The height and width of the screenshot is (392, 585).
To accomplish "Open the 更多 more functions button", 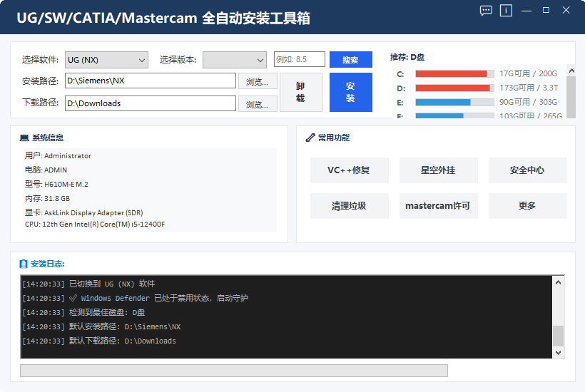I will point(527,206).
